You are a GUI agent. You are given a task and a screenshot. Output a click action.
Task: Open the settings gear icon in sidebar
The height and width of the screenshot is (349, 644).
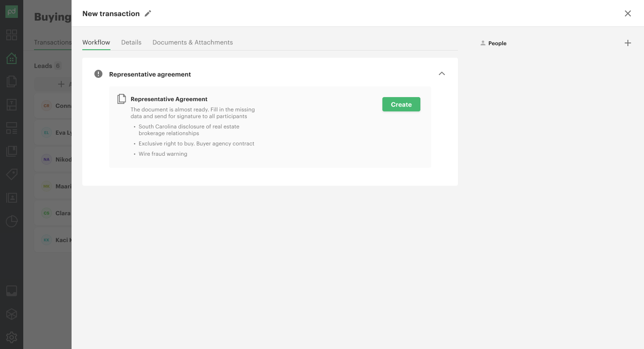coord(12,337)
